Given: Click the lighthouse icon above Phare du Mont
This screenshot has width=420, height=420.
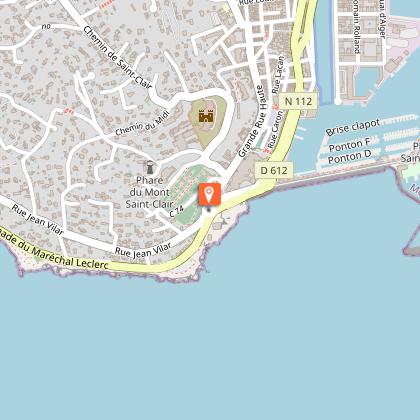Looking at the screenshot, I should (x=150, y=167).
